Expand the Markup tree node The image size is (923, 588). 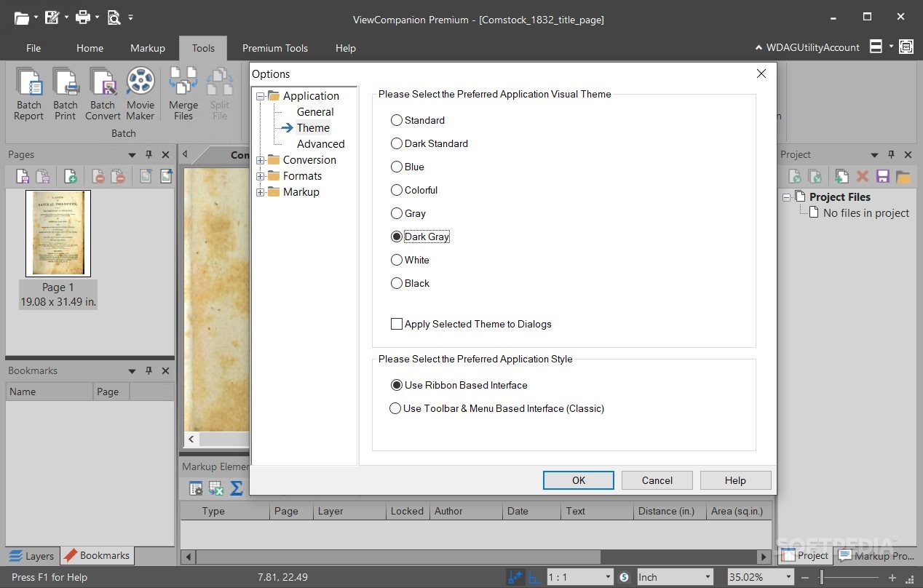[x=261, y=192]
